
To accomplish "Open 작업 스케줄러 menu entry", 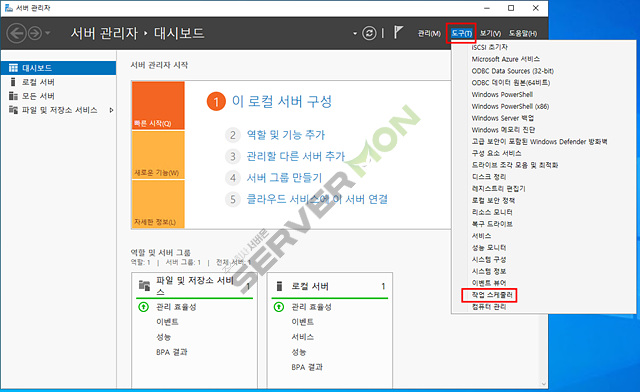I will [492, 295].
